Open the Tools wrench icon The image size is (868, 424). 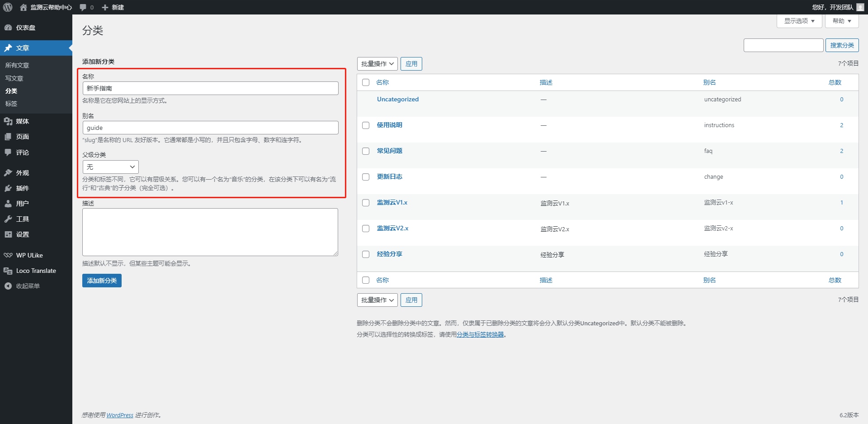coord(8,219)
